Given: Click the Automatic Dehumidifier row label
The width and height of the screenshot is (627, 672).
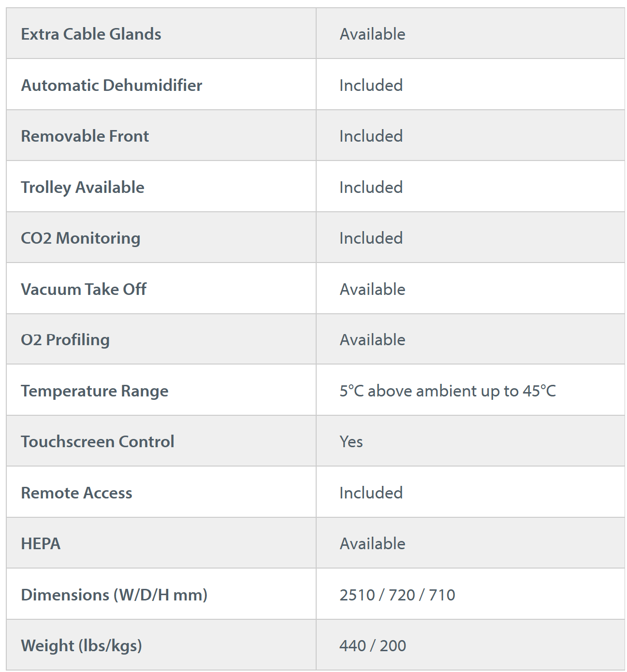Looking at the screenshot, I should click(111, 85).
